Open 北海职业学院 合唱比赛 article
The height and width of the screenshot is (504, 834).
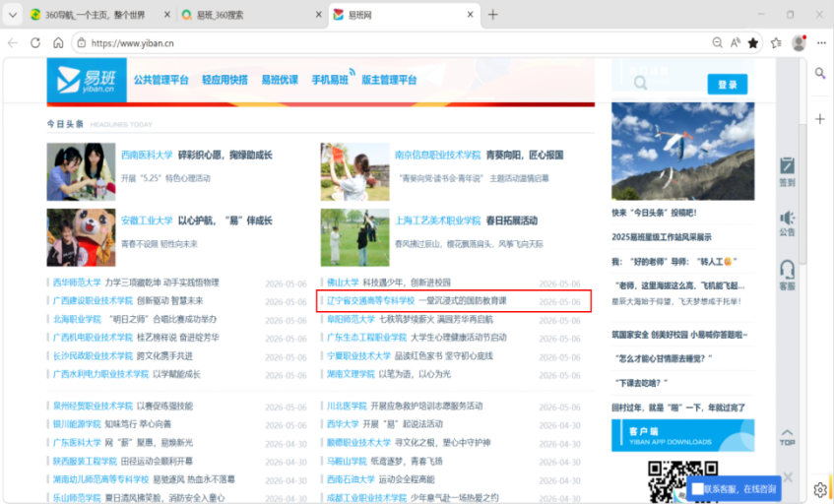pos(135,319)
